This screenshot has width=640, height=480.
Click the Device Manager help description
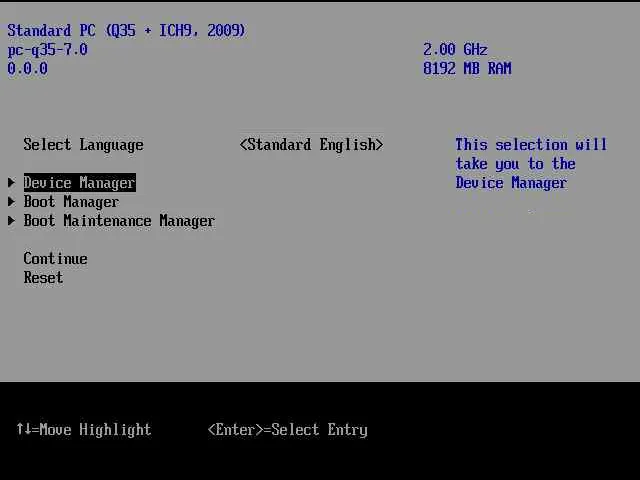pyautogui.click(x=531, y=164)
